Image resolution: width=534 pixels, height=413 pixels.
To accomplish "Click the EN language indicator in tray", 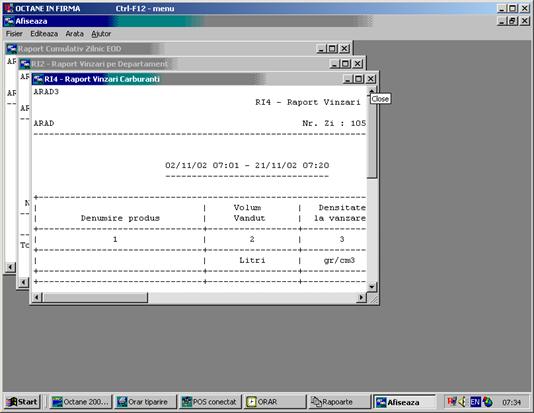I will (x=475, y=402).
